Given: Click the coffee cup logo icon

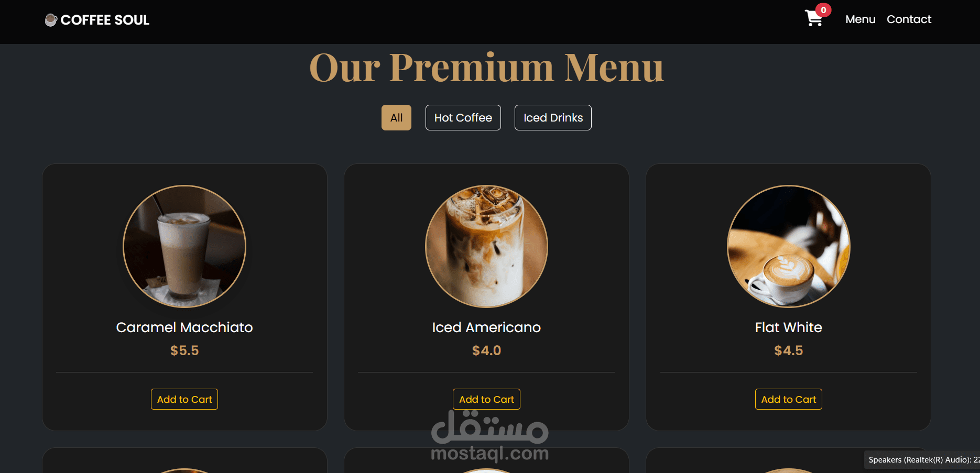Looking at the screenshot, I should (51, 20).
